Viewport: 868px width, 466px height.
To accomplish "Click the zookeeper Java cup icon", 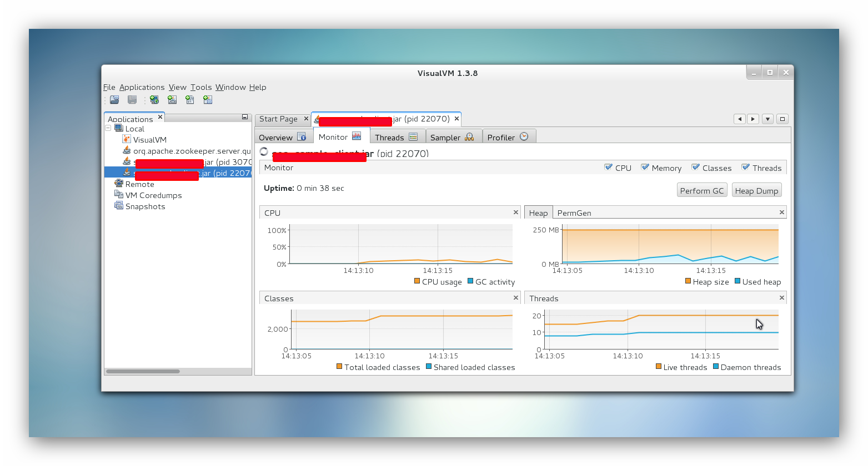I will click(x=127, y=150).
